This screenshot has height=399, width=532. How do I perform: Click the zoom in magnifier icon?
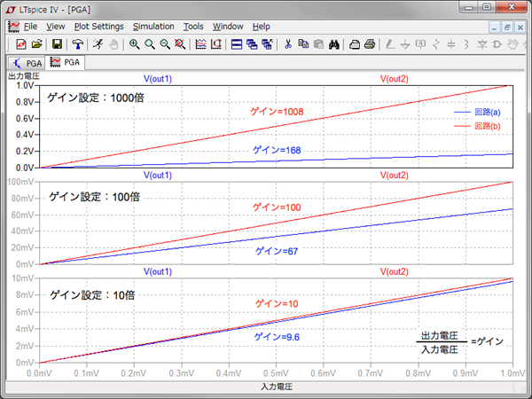click(x=134, y=43)
